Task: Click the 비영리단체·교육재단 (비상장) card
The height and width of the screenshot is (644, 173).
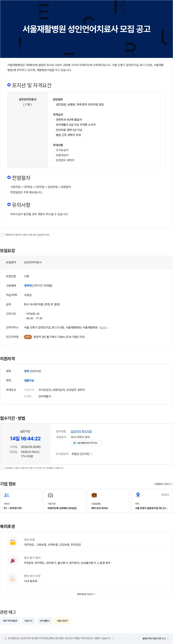Action: click(x=64, y=501)
